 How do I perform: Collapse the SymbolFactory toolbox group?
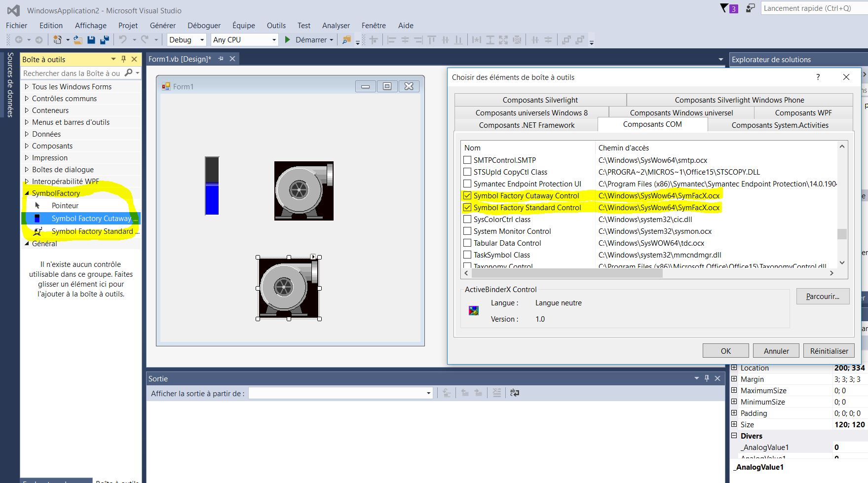(x=27, y=193)
